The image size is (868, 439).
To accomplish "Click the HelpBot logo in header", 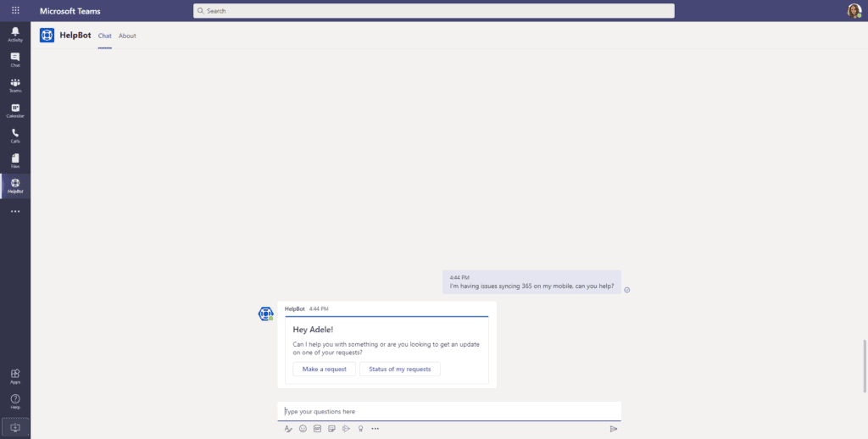I will click(x=47, y=36).
